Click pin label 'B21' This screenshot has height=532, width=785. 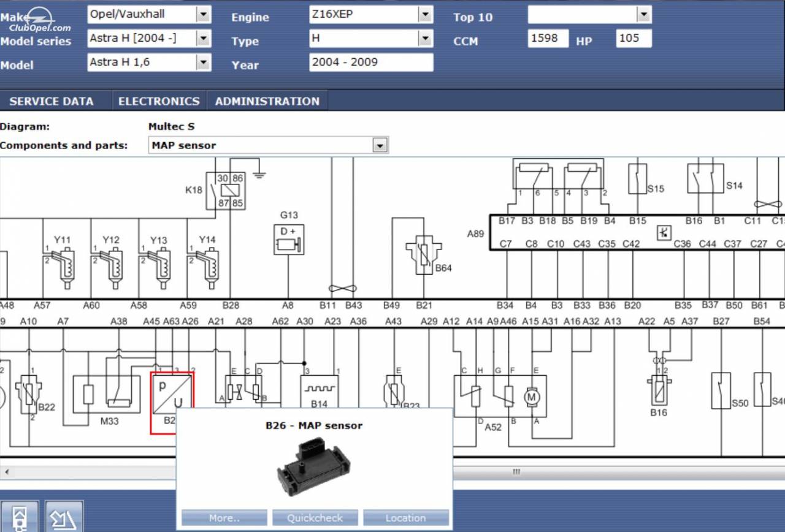424,305
